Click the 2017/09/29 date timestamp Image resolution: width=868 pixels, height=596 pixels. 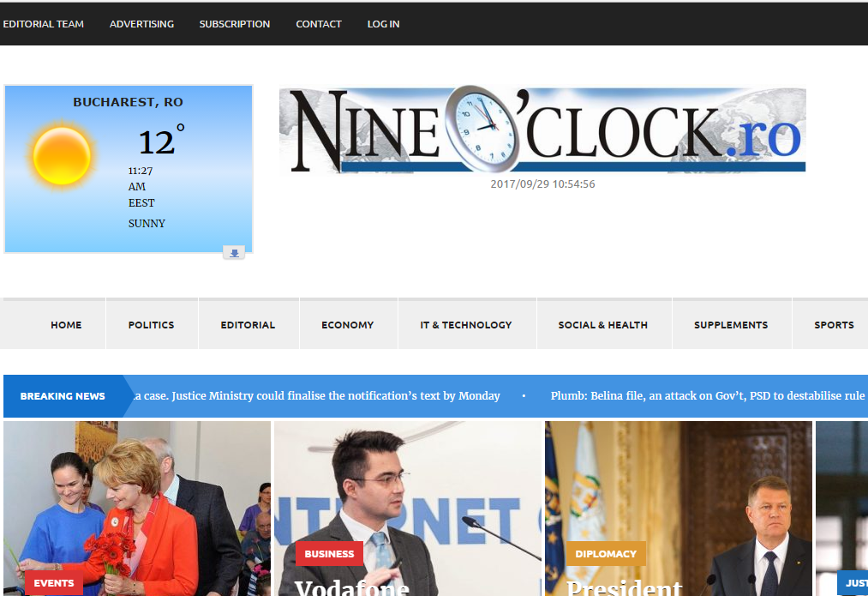542,184
